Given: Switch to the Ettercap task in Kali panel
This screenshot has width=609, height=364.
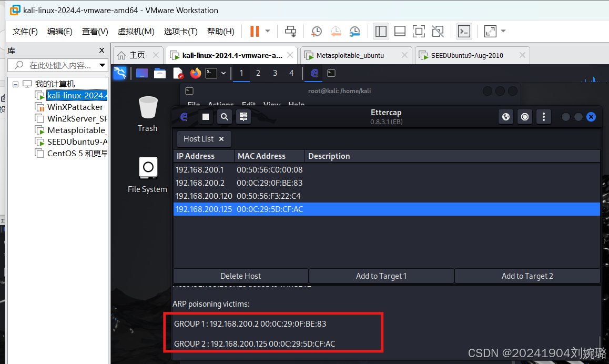Looking at the screenshot, I should tap(314, 73).
